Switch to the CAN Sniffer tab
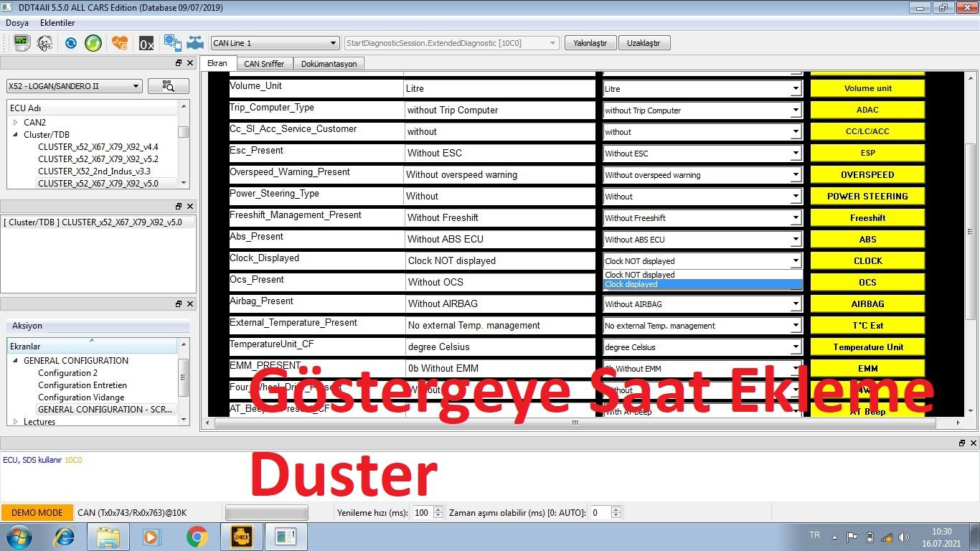Screen dimensions: 980x551 pyautogui.click(x=264, y=64)
